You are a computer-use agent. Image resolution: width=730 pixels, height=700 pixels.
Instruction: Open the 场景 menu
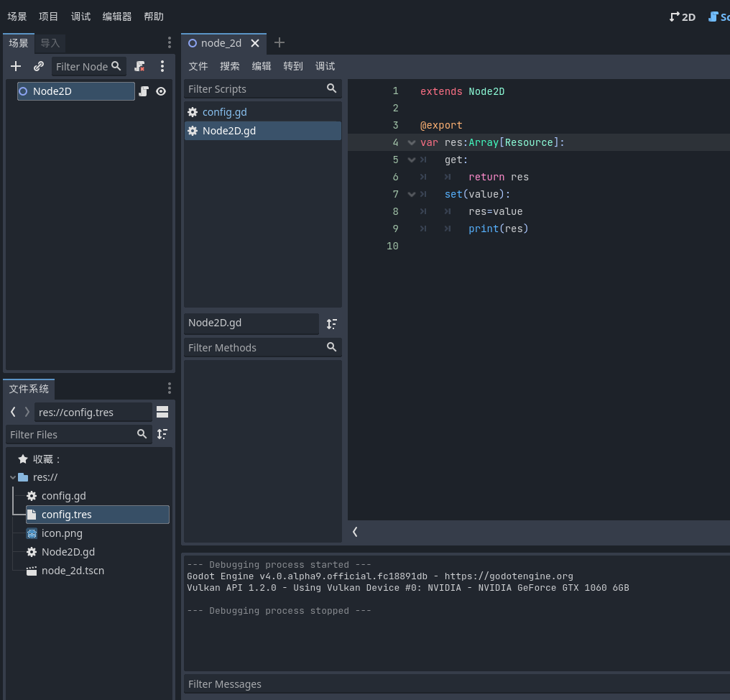(x=17, y=17)
